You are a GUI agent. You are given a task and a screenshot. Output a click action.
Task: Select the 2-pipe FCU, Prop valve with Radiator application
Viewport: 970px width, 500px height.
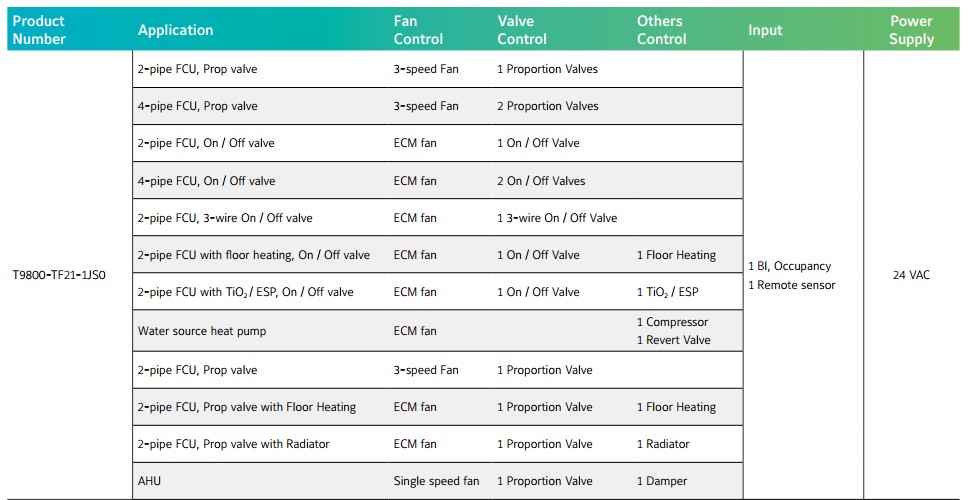(x=233, y=444)
